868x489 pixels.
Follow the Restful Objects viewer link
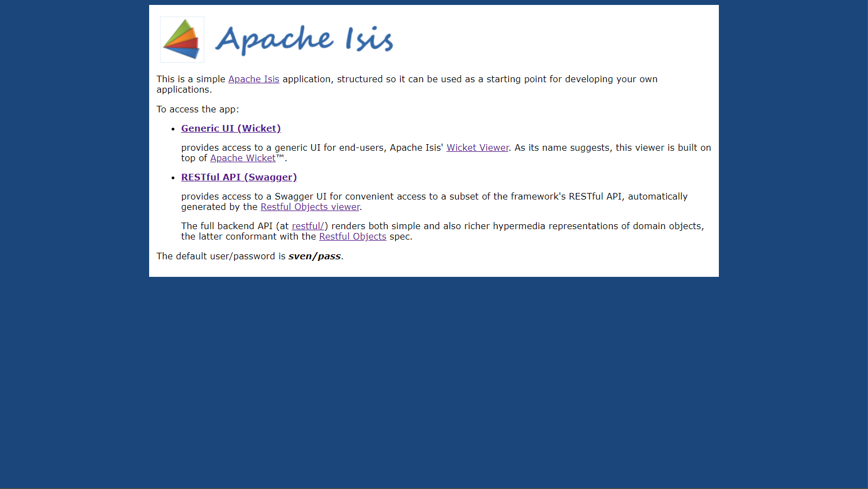pos(310,207)
